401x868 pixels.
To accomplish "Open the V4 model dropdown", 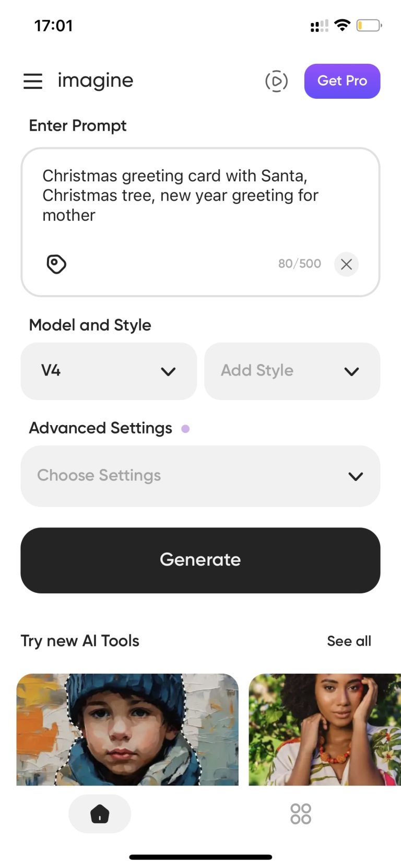I will [x=109, y=371].
